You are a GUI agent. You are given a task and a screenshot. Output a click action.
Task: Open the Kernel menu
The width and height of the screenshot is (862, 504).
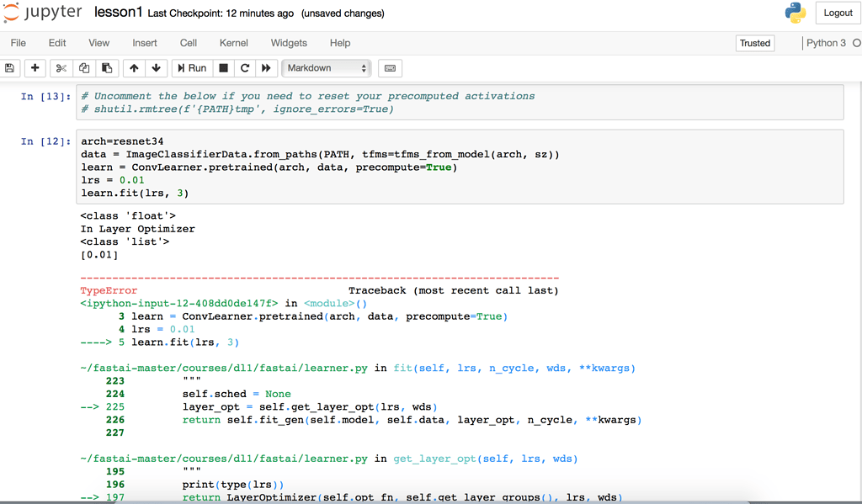(233, 43)
